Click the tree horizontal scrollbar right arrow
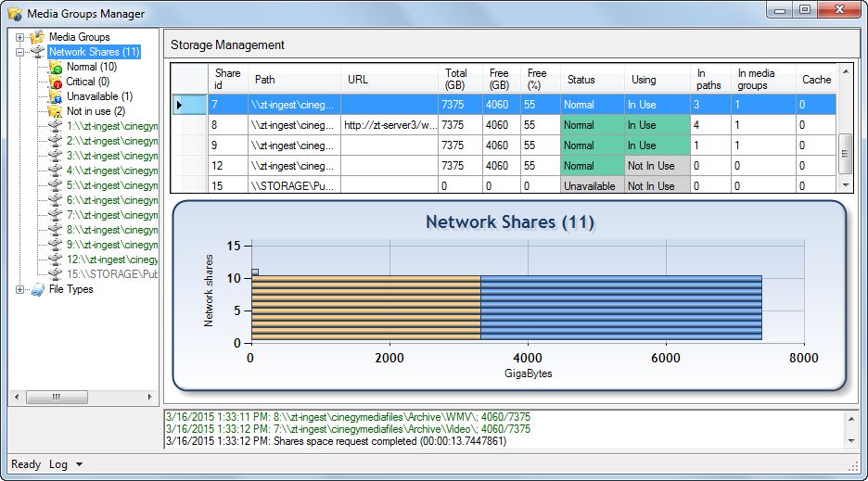Screen dimensions: 868x481 [x=149, y=397]
